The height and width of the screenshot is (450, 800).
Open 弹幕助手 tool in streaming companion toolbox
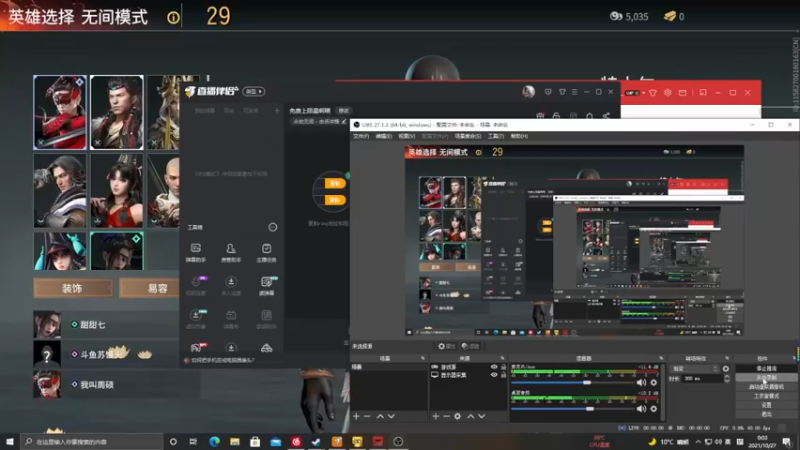pyautogui.click(x=196, y=253)
